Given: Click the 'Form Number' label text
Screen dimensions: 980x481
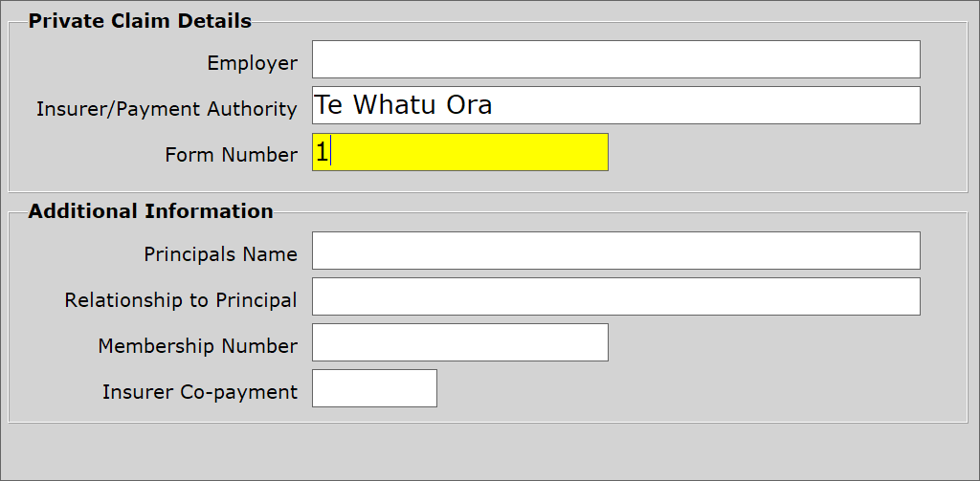Looking at the screenshot, I should pyautogui.click(x=231, y=156).
